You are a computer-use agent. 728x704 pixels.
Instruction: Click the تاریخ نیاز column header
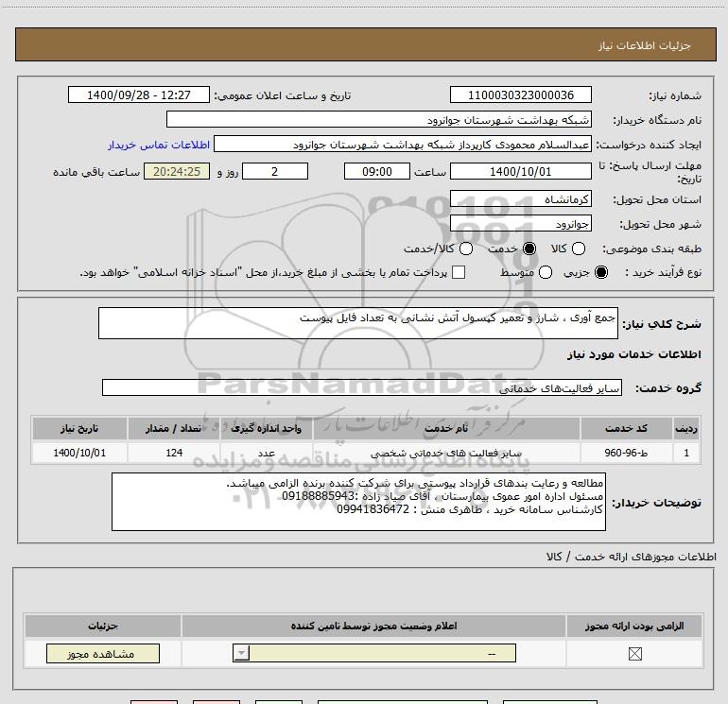tap(79, 428)
